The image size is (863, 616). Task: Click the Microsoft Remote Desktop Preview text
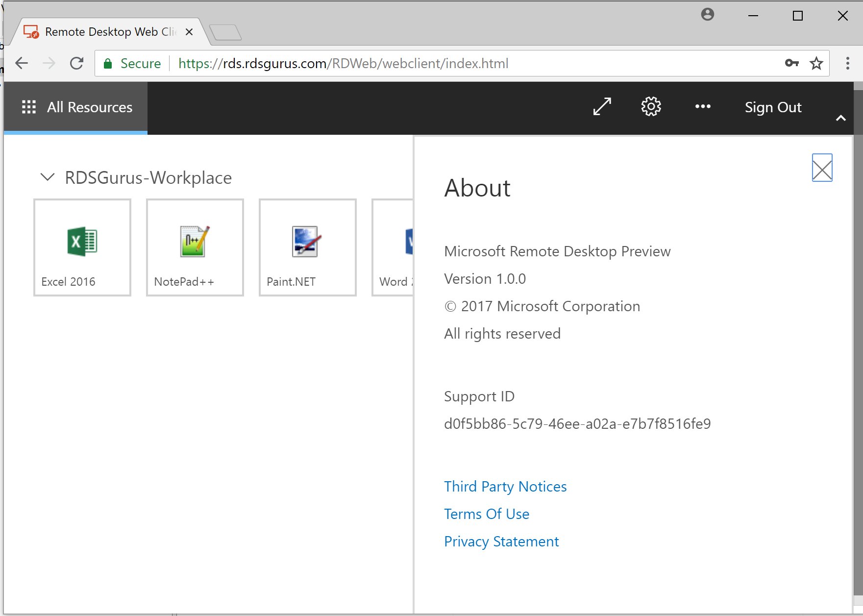click(x=557, y=251)
